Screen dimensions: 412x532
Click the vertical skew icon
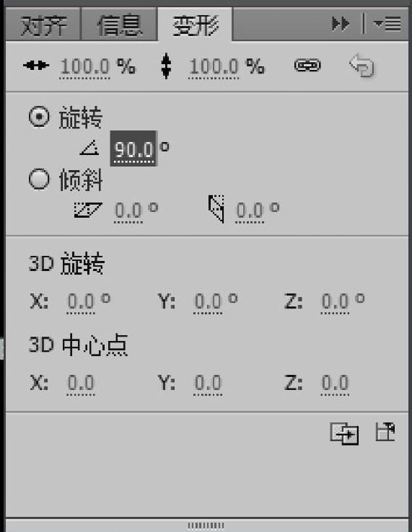(216, 208)
